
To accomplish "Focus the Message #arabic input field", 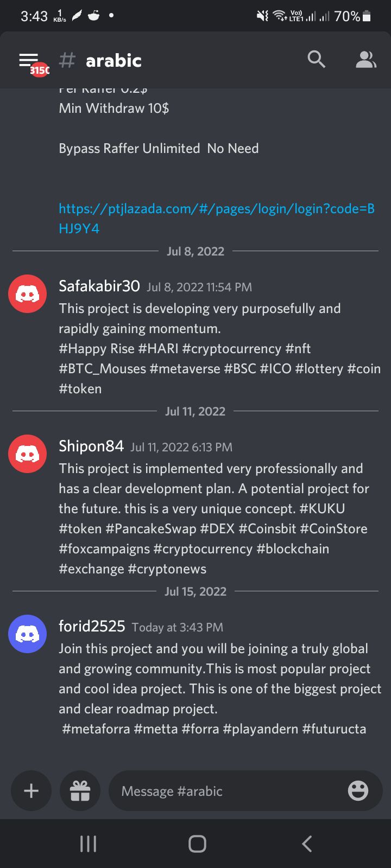I will point(228,791).
